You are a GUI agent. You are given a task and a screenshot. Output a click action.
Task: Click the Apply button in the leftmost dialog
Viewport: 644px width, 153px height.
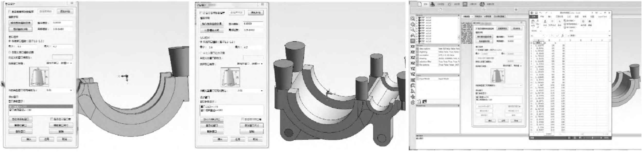(47, 139)
